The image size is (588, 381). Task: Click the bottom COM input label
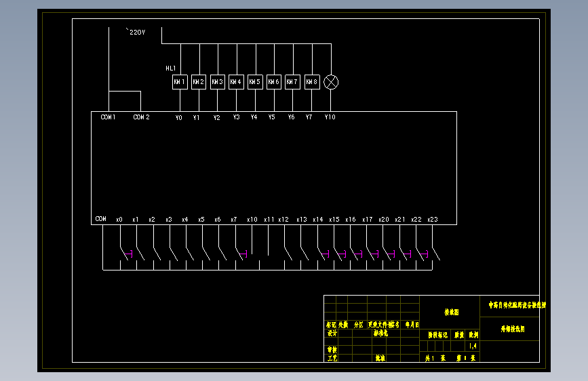[x=100, y=218]
